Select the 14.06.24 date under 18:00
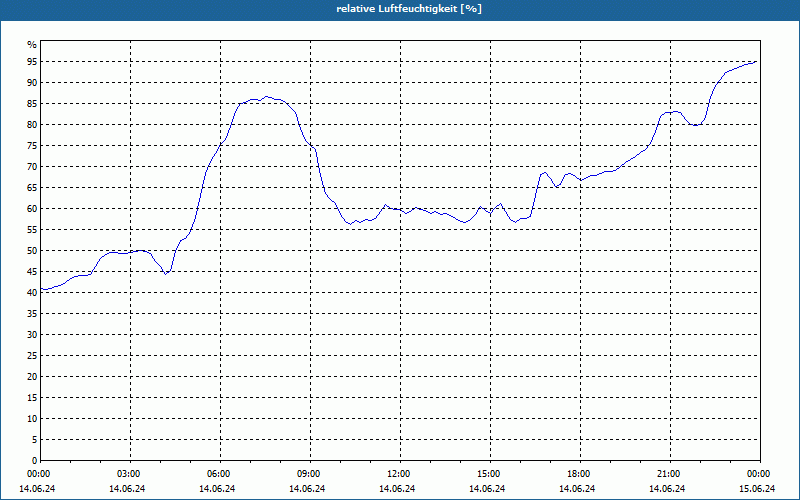Viewport: 800px width, 500px height. coord(577,489)
